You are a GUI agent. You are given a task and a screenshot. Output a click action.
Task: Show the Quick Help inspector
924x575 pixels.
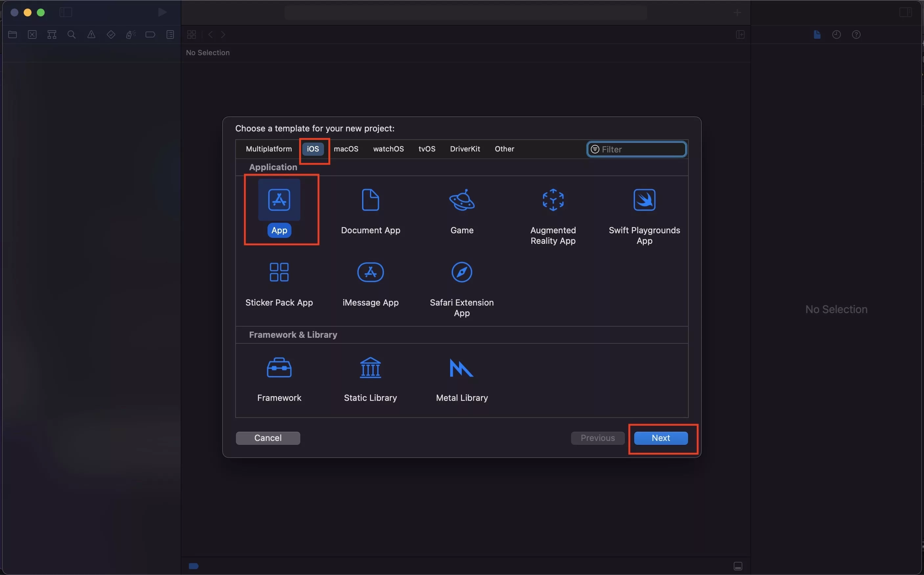(x=856, y=34)
